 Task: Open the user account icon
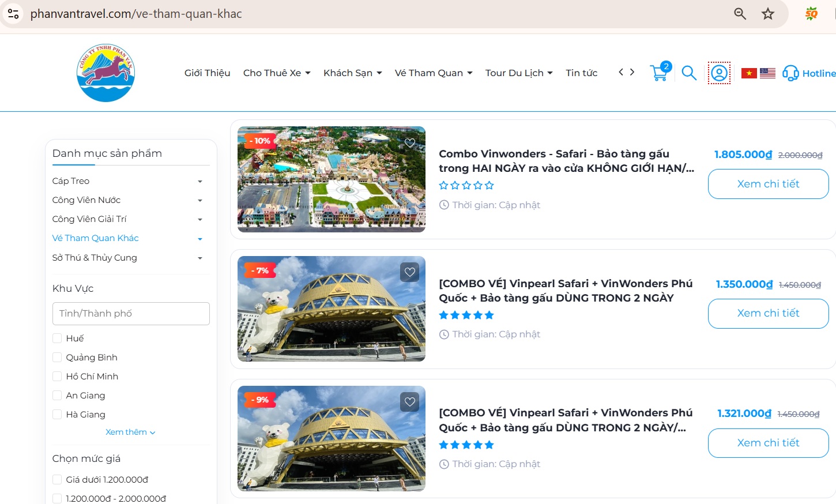719,73
